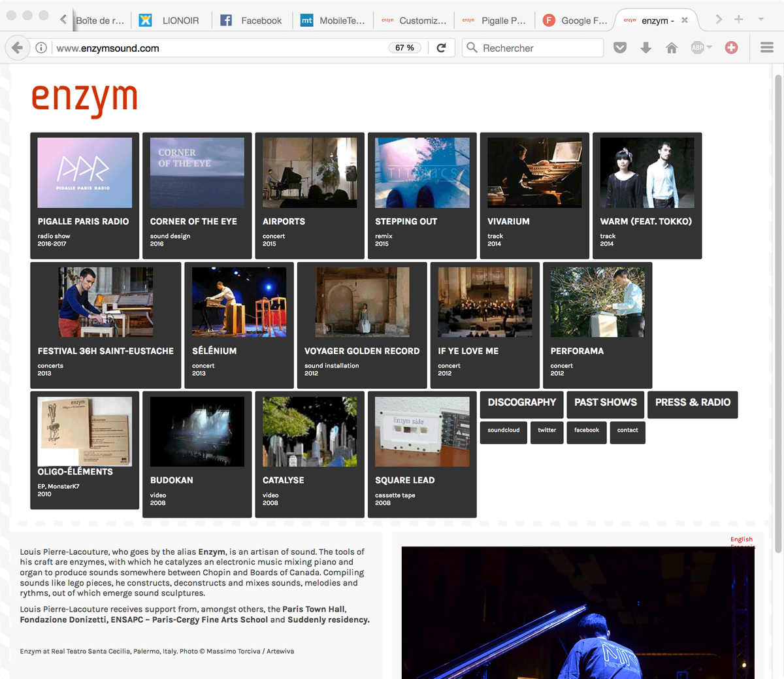Open the Perforama concert thumbnail
Image resolution: width=784 pixels, height=679 pixels.
[598, 302]
